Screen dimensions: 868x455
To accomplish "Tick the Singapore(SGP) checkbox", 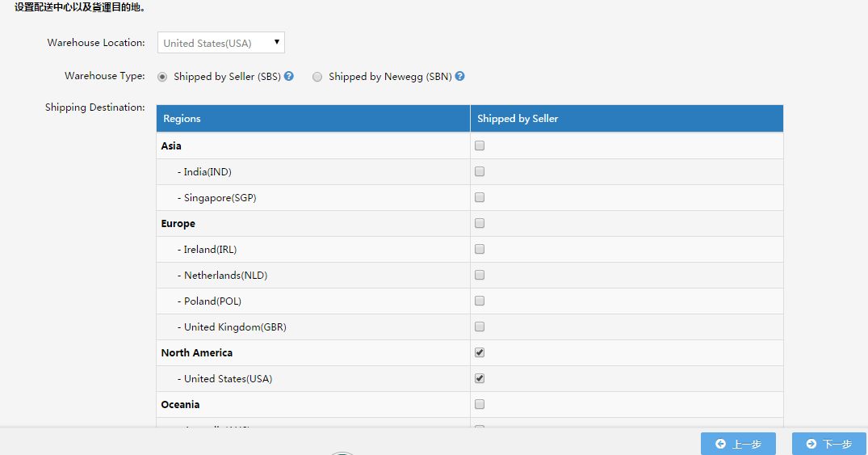I will pyautogui.click(x=480, y=198).
